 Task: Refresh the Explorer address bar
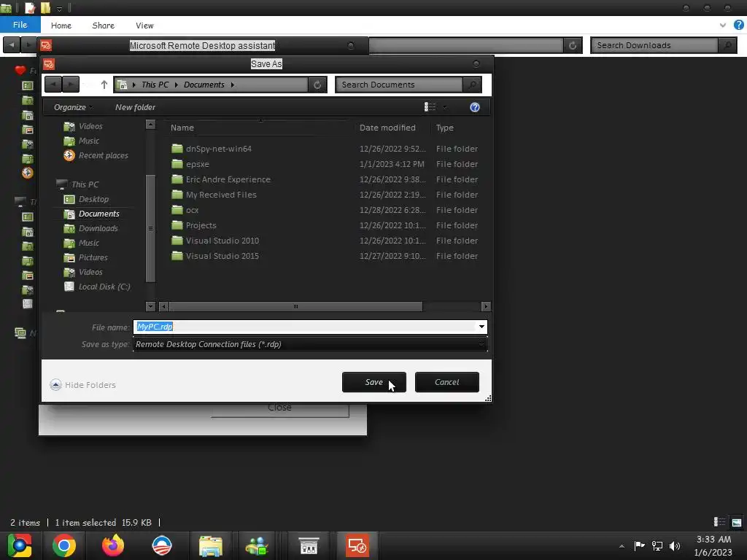(x=573, y=45)
